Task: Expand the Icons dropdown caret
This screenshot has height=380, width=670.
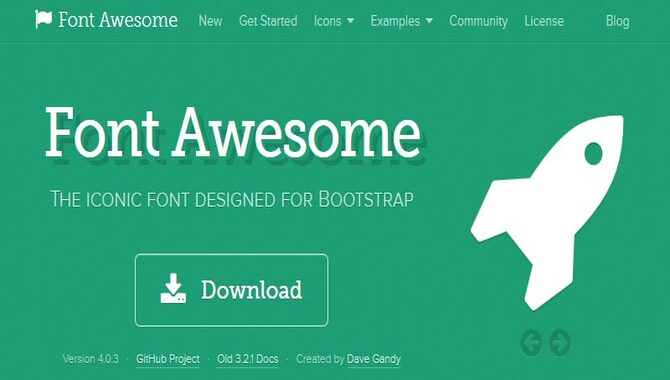Action: 350,21
